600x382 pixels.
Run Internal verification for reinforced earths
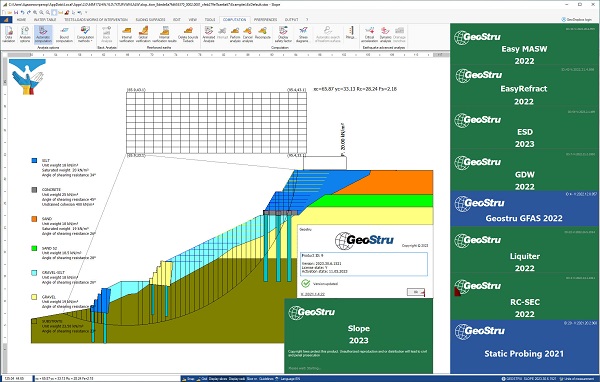point(126,34)
